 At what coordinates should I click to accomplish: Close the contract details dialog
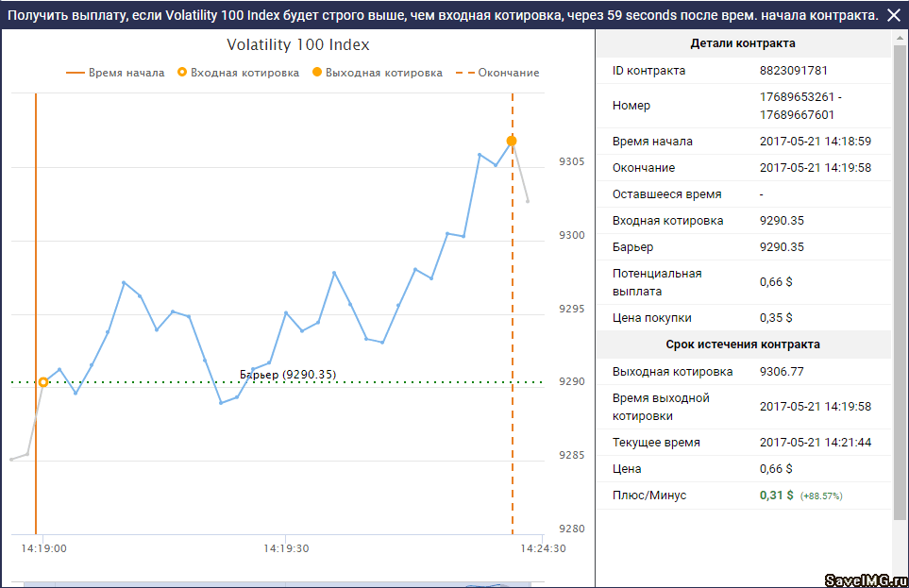[894, 15]
